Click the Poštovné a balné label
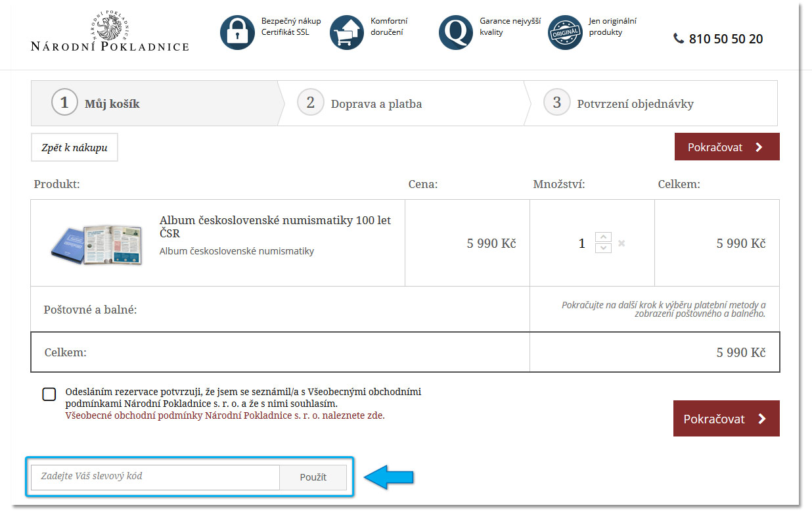Screen dimensions: 812x518 coord(90,309)
